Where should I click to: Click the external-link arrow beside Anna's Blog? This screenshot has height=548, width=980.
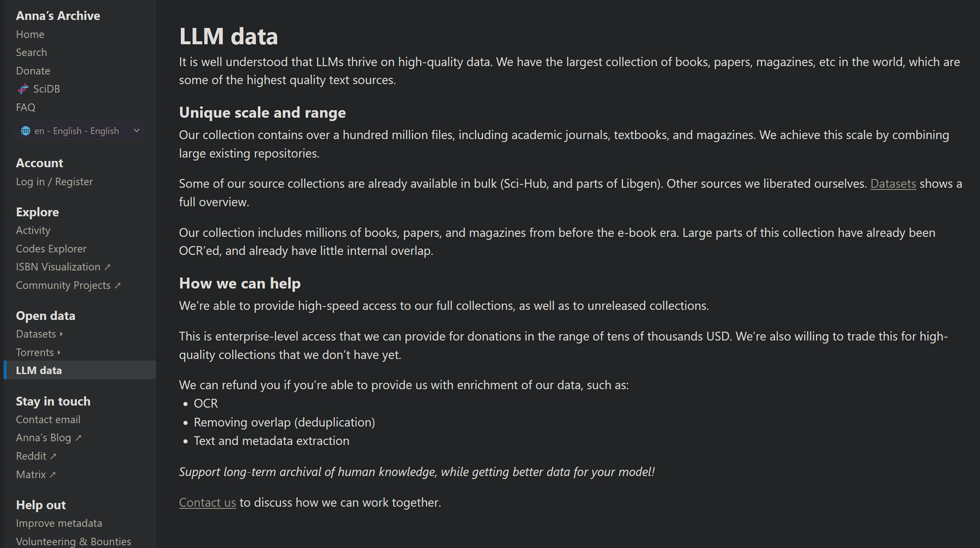point(78,438)
